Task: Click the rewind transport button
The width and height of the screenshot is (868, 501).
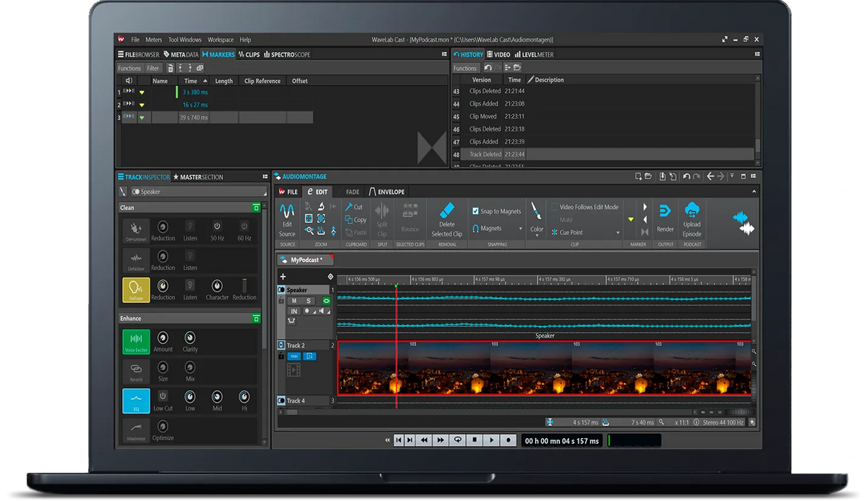Action: [x=424, y=440]
